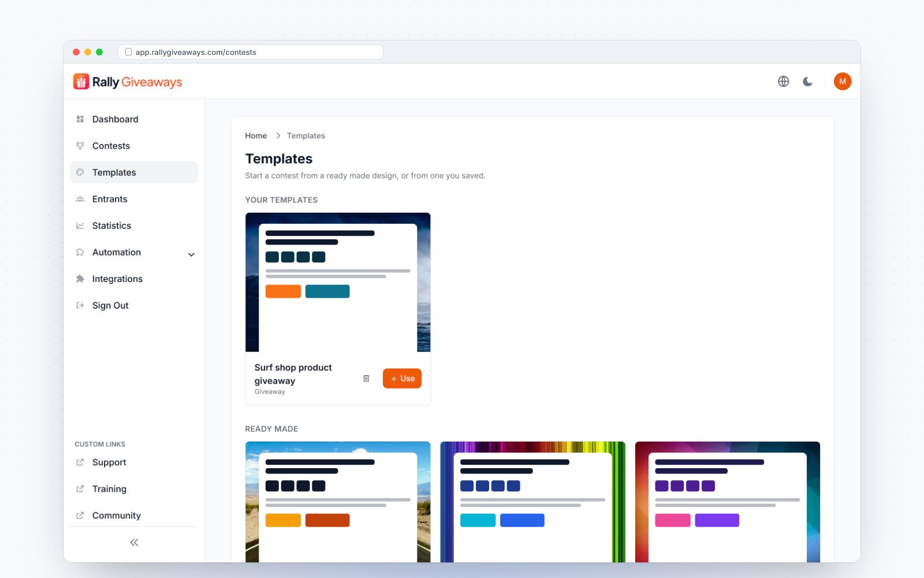Select the rainbow stripes ready-made template
The image size is (924, 578).
532,502
